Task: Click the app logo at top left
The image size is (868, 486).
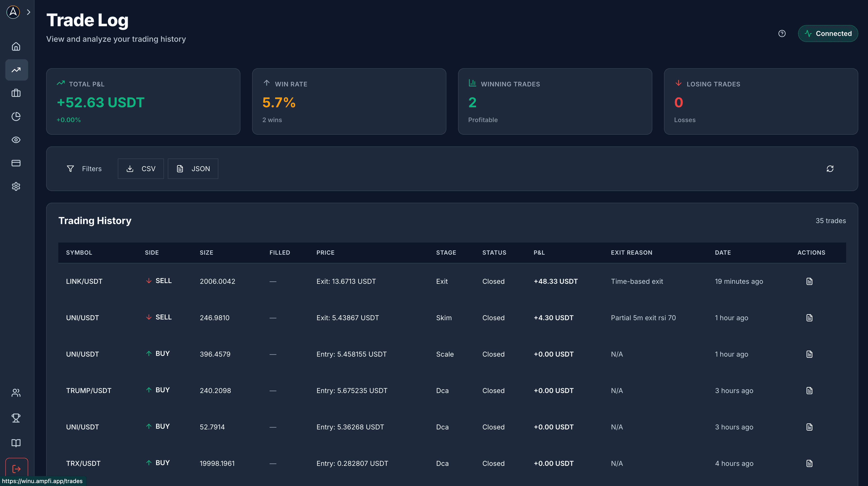Action: (x=13, y=12)
